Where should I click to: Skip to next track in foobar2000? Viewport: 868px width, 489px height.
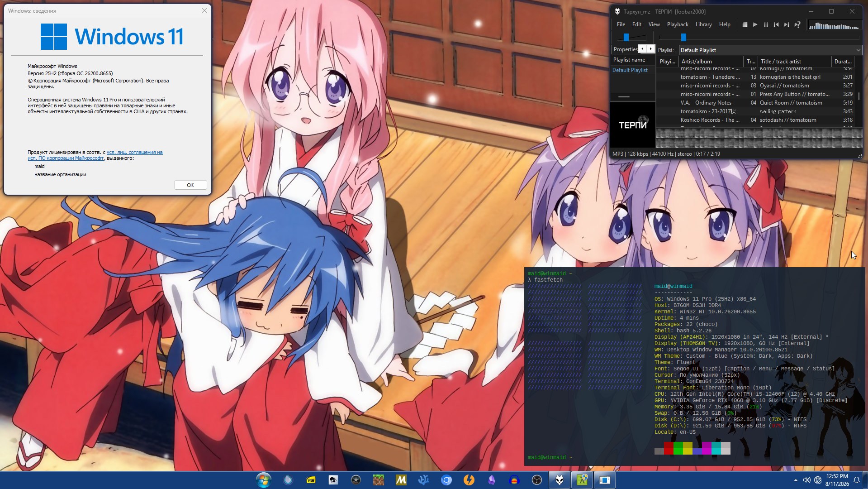pyautogui.click(x=787, y=24)
